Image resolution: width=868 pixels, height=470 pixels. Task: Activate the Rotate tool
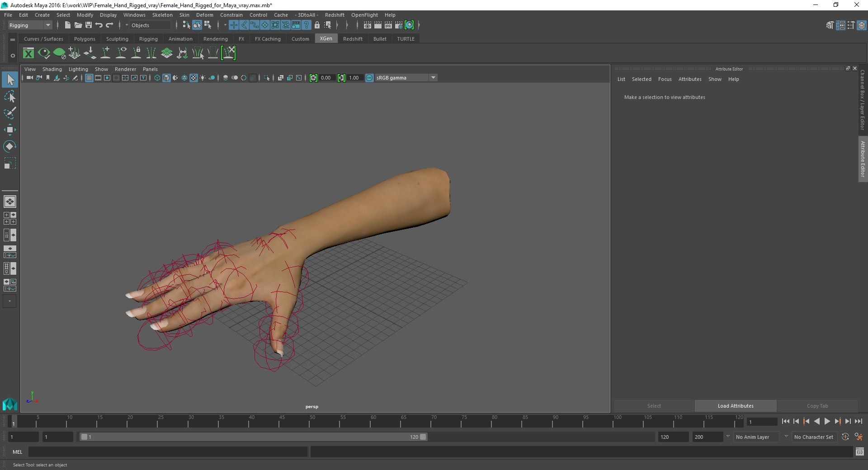coord(9,146)
